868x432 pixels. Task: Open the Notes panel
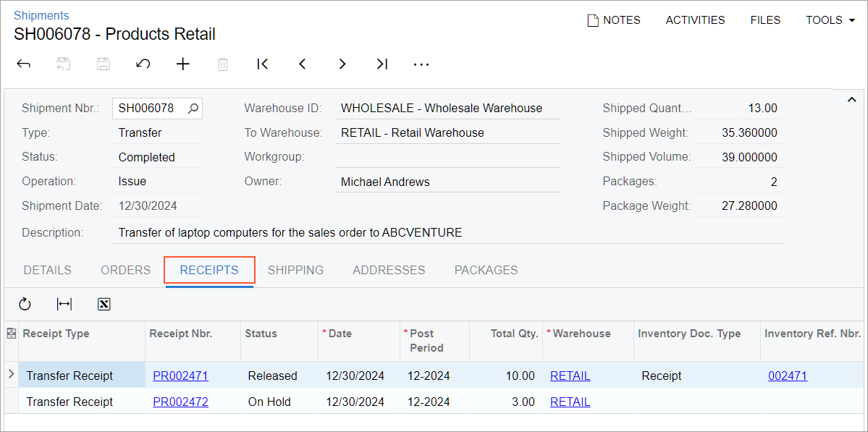coord(614,20)
